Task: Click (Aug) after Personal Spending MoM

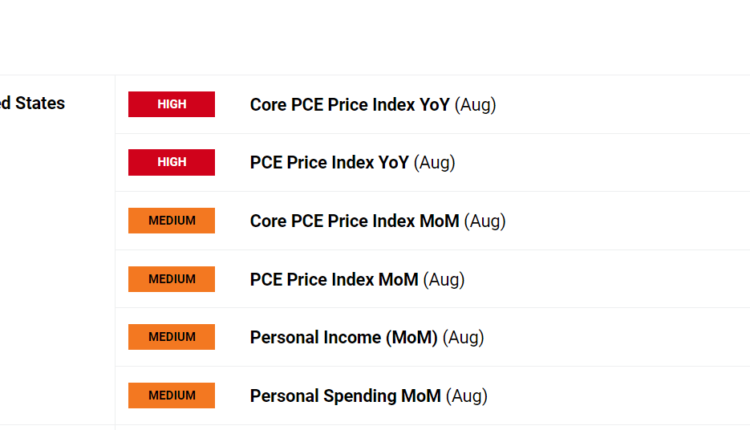Action: click(467, 396)
